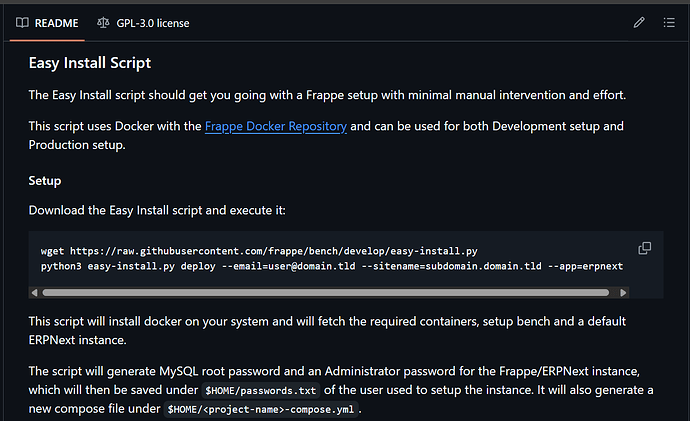Click the Setup subheading

(45, 181)
